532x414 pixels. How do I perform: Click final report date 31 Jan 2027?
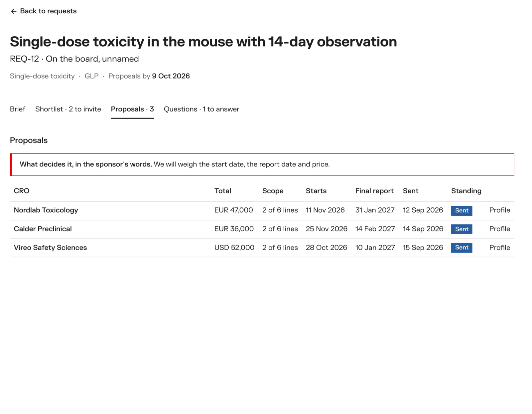click(x=375, y=210)
